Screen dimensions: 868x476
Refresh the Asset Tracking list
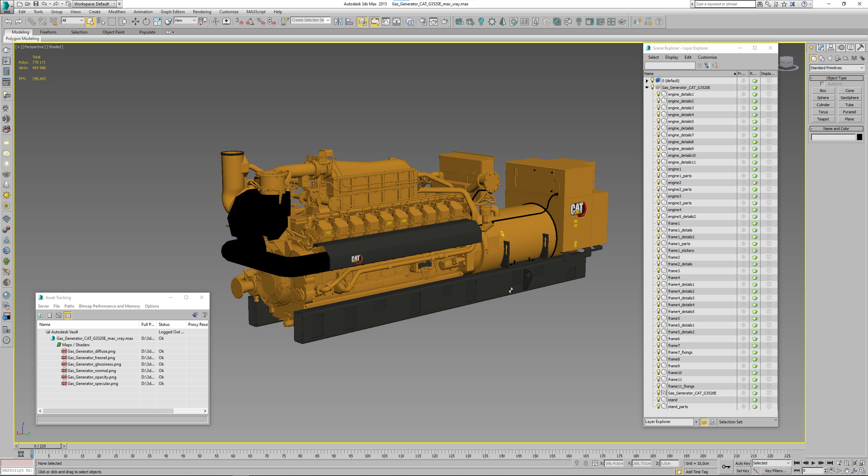tap(41, 315)
